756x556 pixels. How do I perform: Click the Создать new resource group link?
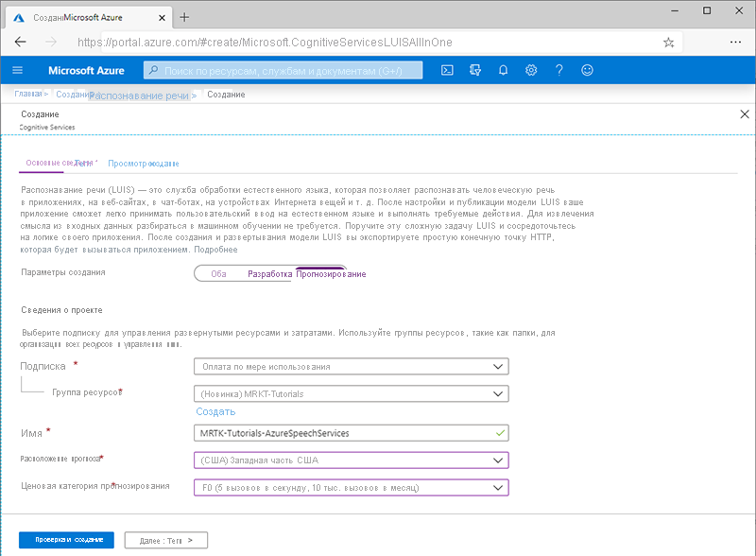[x=215, y=411]
